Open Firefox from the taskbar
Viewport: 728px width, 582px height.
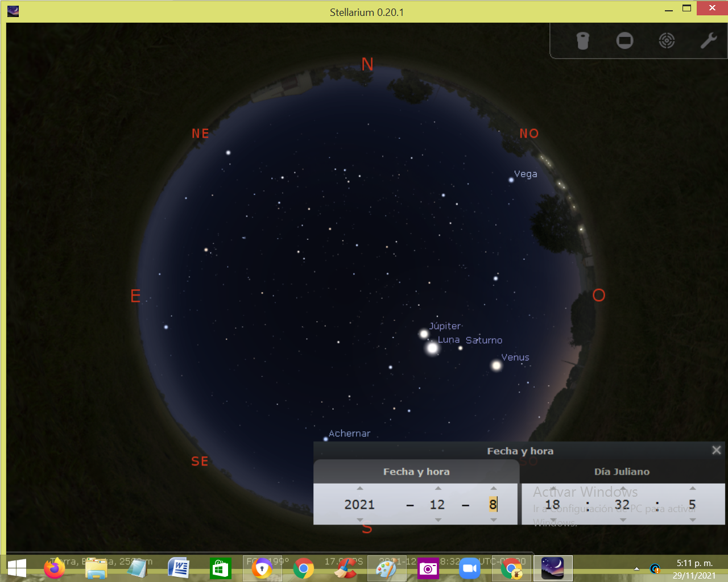click(x=55, y=568)
